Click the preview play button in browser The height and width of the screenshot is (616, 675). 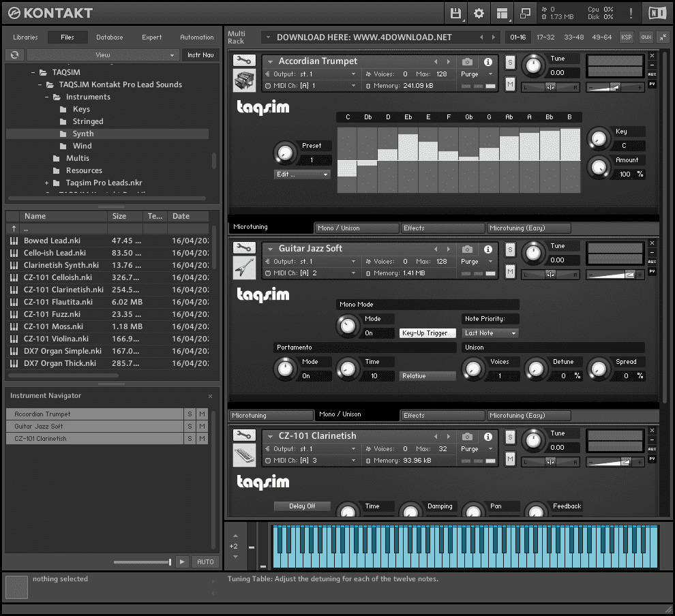(x=182, y=561)
